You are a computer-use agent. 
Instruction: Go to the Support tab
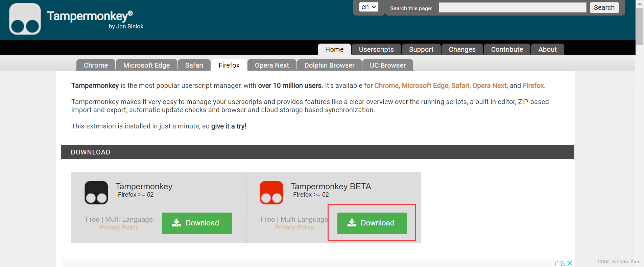pyautogui.click(x=421, y=49)
